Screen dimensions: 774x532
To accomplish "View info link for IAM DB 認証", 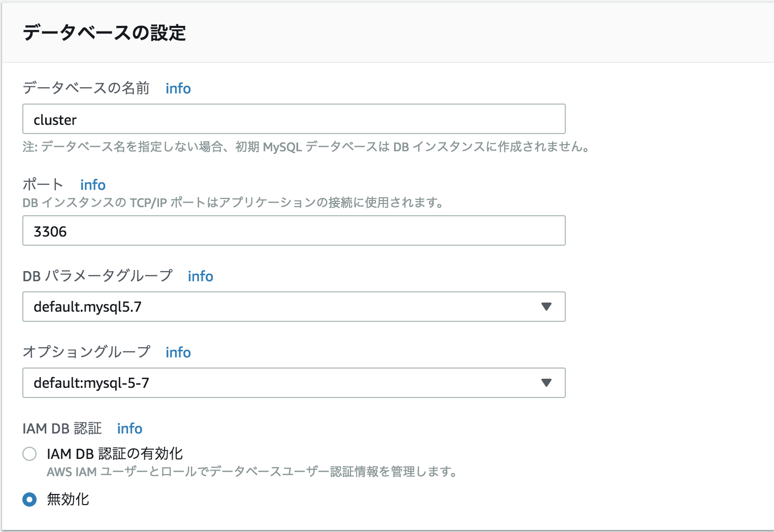I will coord(130,428).
